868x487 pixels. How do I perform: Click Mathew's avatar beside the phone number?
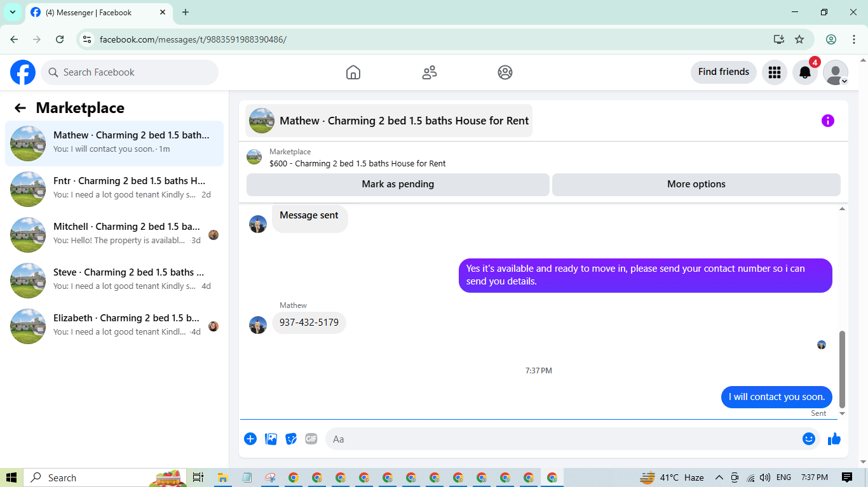(258, 325)
